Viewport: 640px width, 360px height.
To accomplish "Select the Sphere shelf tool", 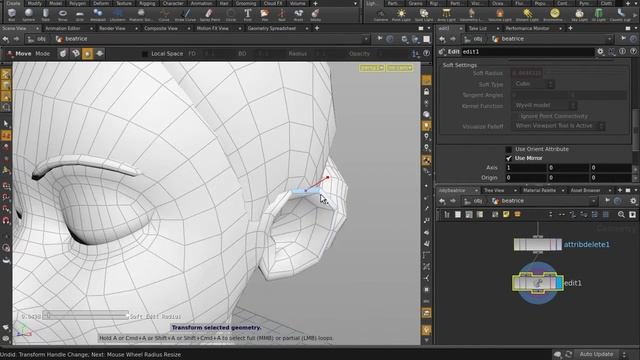I will tap(29, 15).
